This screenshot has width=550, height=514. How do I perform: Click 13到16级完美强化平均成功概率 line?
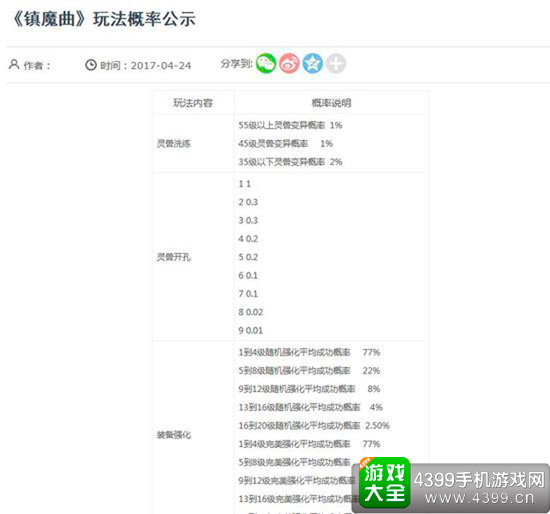pos(299,499)
